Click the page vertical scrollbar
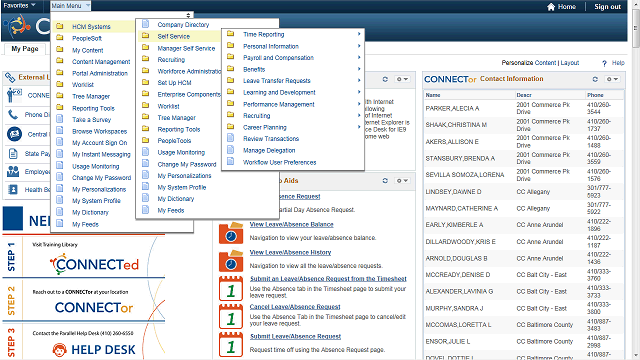 [x=636, y=180]
